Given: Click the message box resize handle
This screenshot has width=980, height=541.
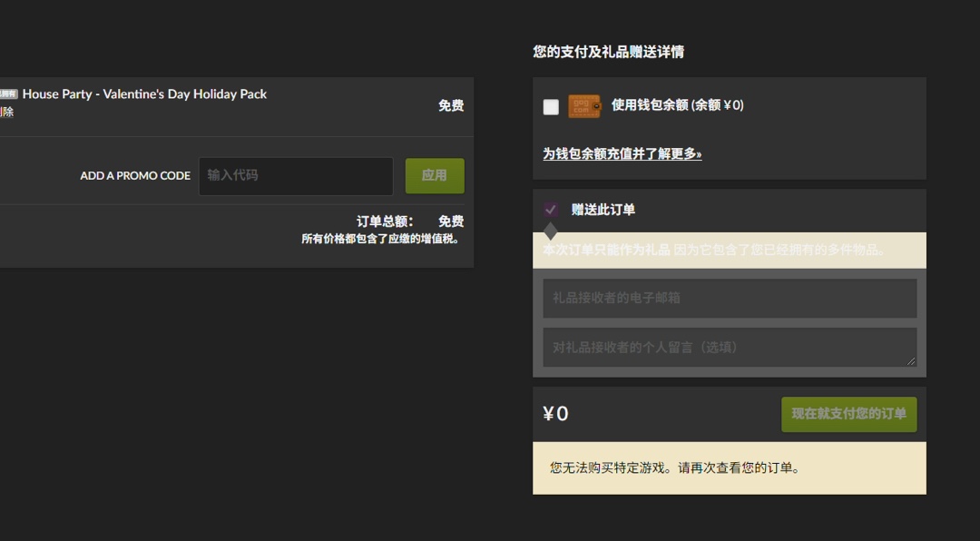Looking at the screenshot, I should pyautogui.click(x=911, y=361).
